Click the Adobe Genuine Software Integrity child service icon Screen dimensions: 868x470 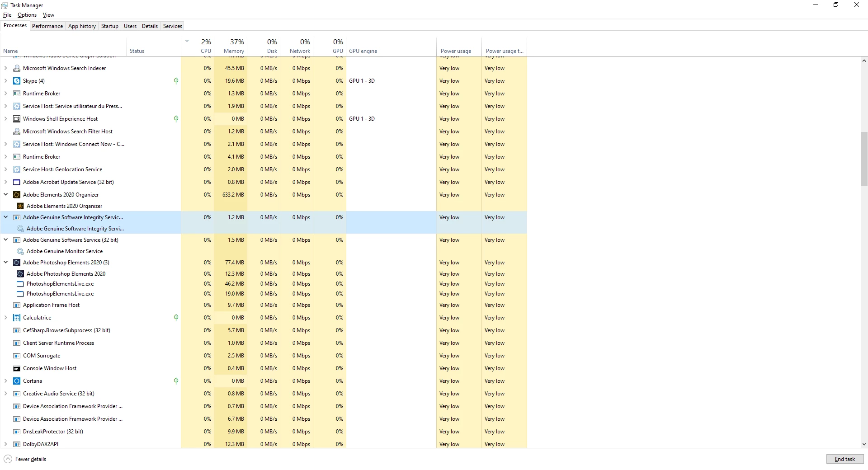20,229
